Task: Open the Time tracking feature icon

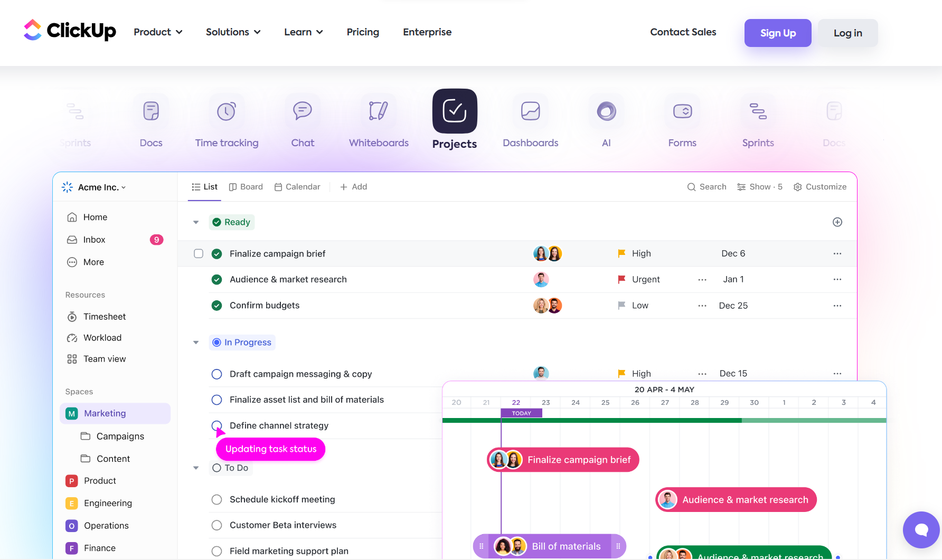Action: click(227, 111)
